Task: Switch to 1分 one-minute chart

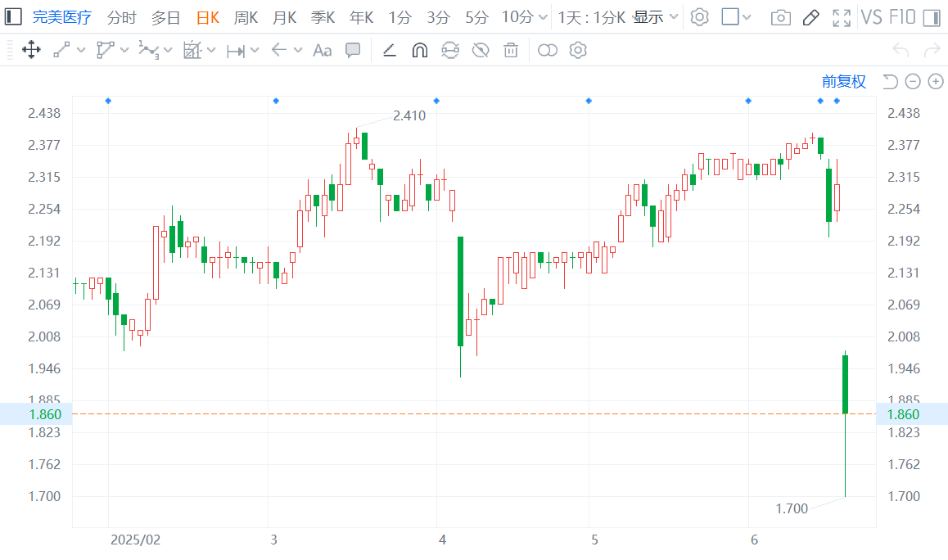Action: tap(400, 17)
